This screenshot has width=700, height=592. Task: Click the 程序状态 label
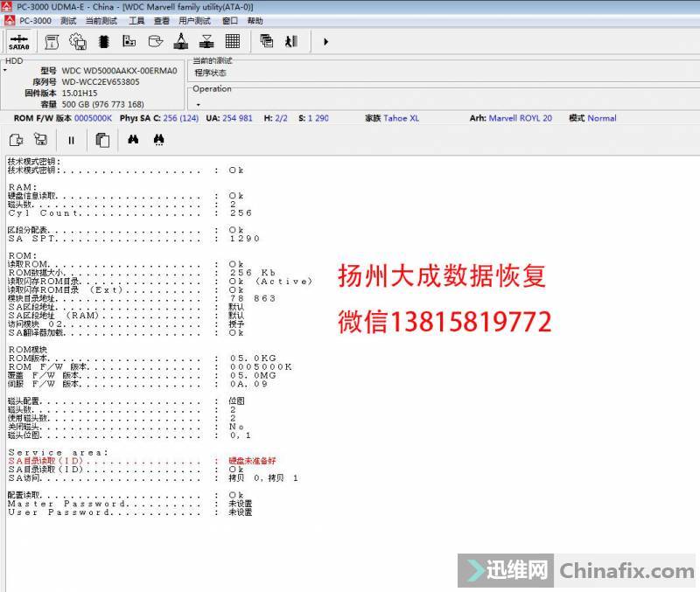click(210, 73)
